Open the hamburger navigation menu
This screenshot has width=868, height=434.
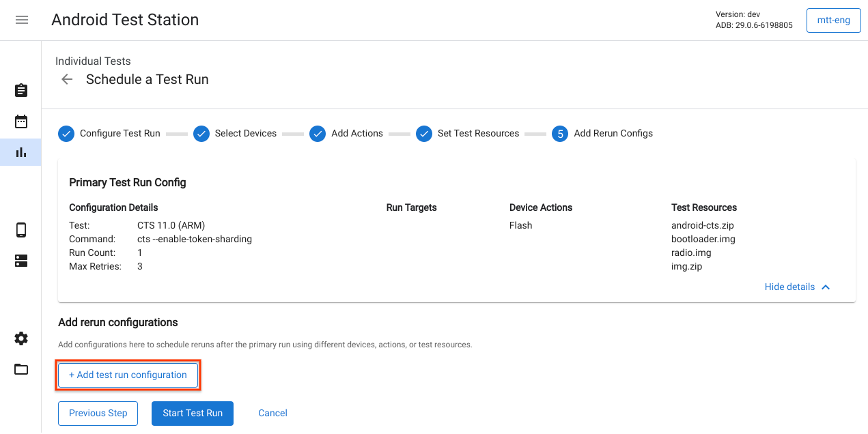[21, 20]
